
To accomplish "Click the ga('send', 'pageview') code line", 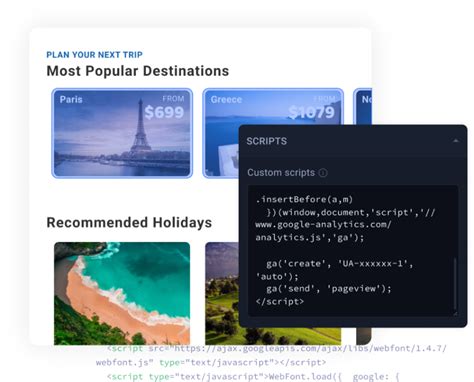I will 328,289.
